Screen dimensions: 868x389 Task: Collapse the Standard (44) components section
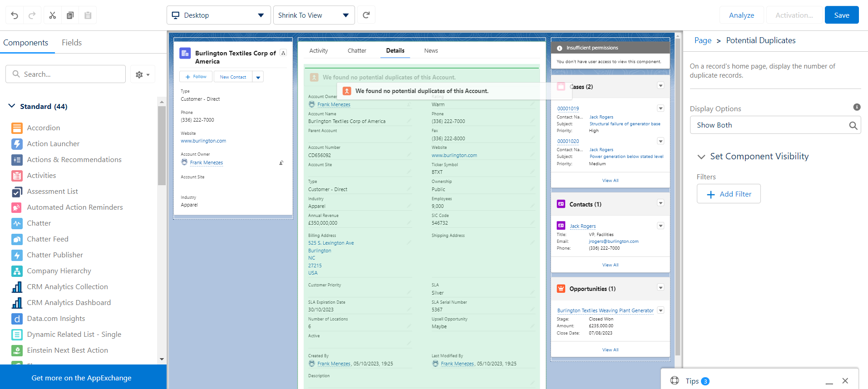(x=12, y=106)
